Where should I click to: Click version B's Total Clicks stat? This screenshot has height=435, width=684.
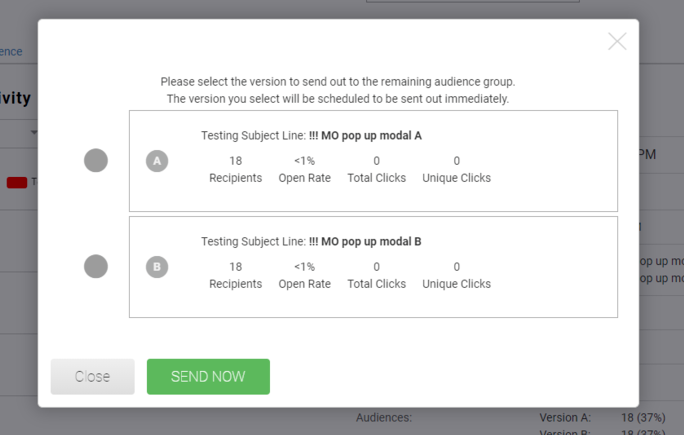pos(376,275)
